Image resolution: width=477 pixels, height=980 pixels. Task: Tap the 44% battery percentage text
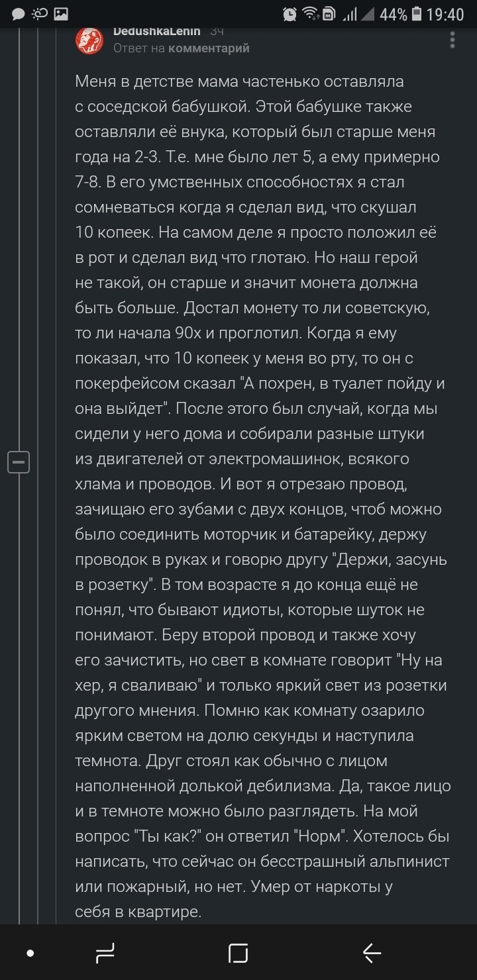pyautogui.click(x=394, y=14)
